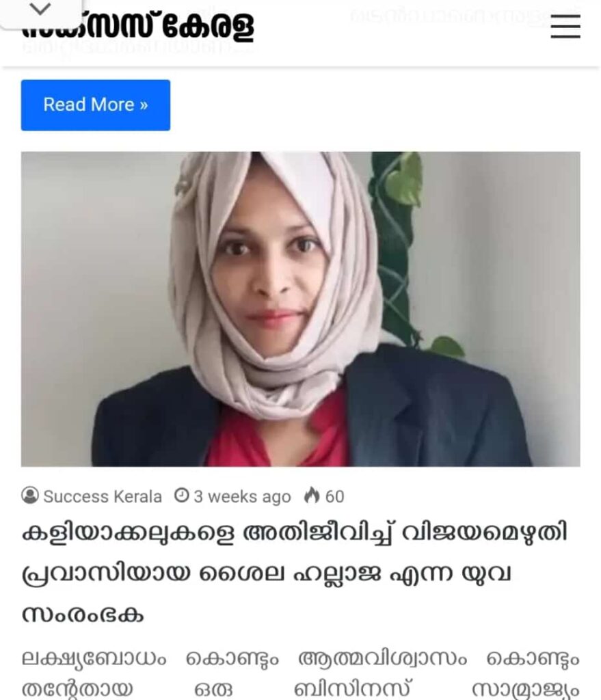
Task: Click the view count number 60
Action: pos(334,496)
